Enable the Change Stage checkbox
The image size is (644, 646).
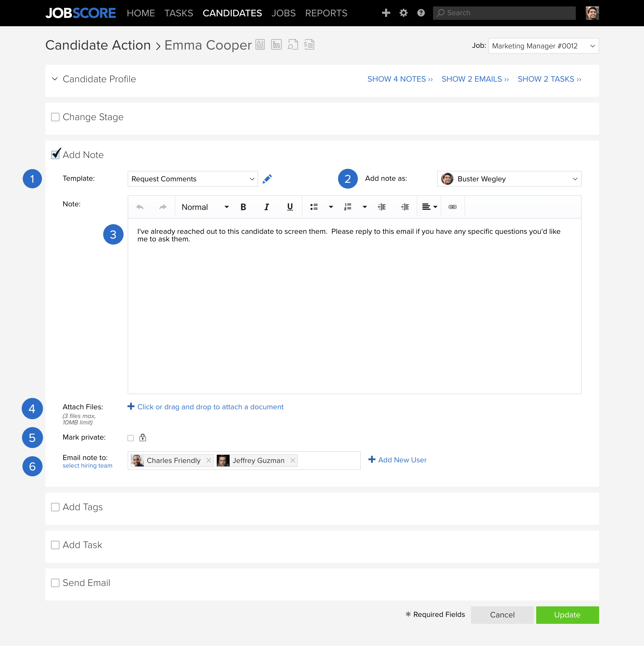tap(55, 117)
